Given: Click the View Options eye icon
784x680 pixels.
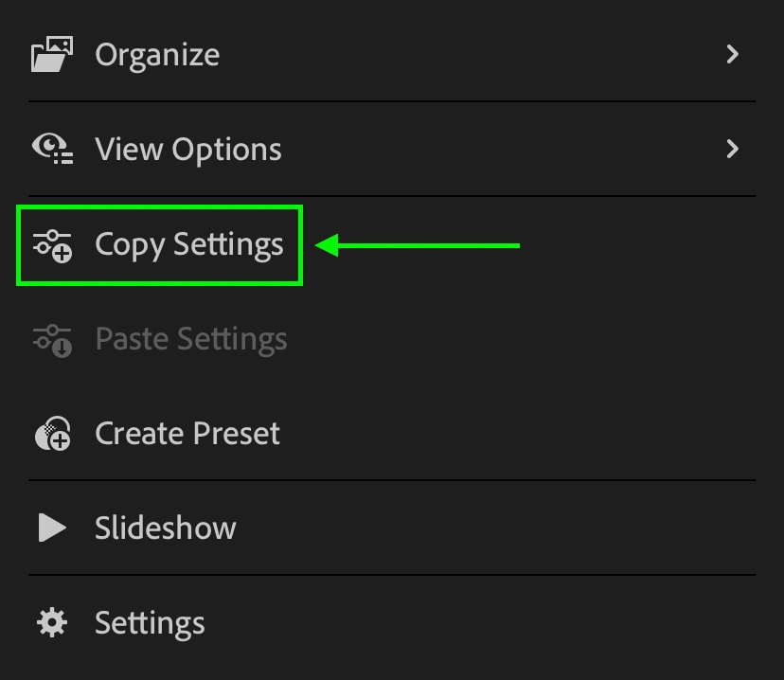Looking at the screenshot, I should 52,149.
